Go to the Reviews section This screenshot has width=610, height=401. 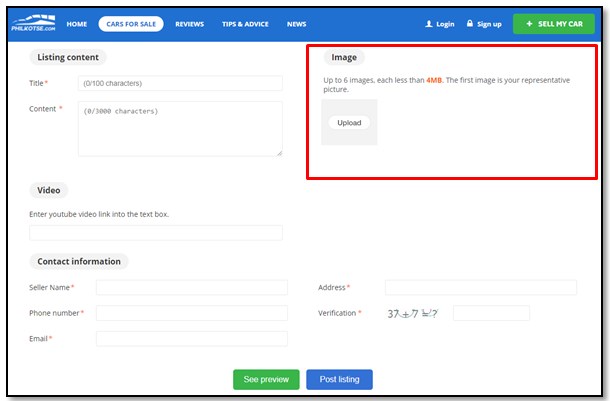click(x=189, y=24)
